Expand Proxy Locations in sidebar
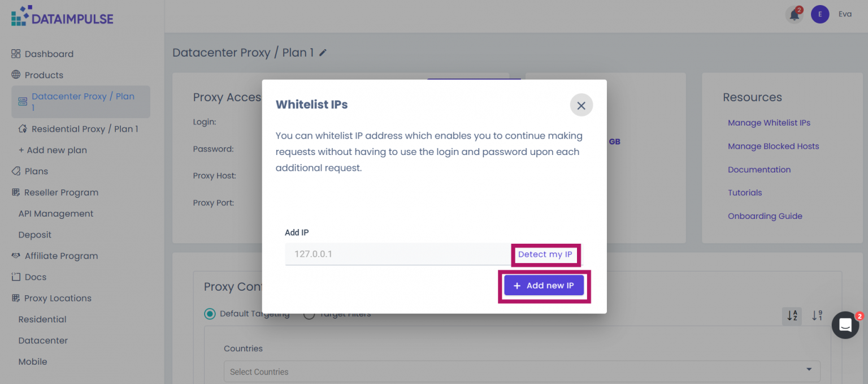 pos(57,298)
